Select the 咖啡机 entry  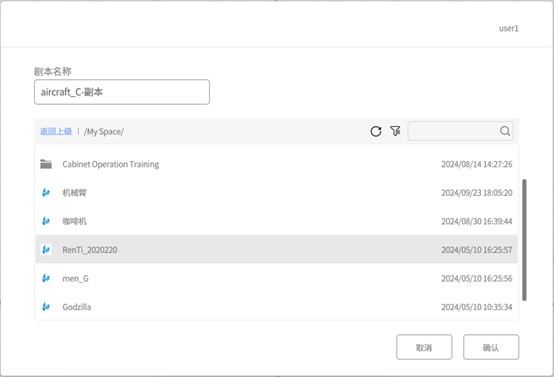(x=276, y=221)
